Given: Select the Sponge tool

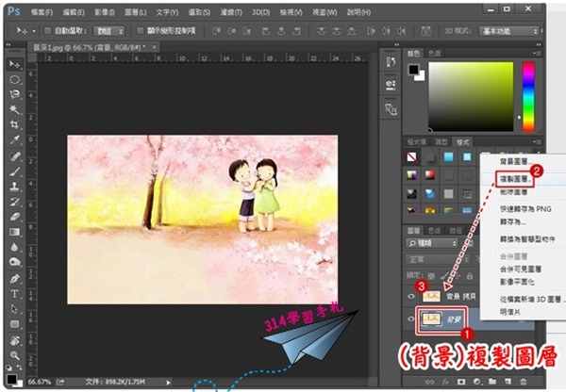Looking at the screenshot, I should pyautogui.click(x=14, y=262).
